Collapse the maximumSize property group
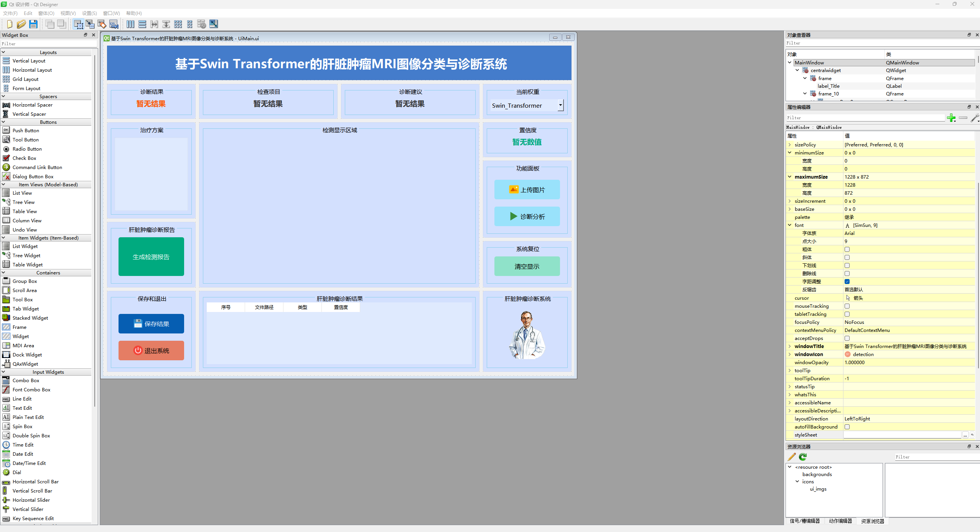The width and height of the screenshot is (980, 532). tap(790, 177)
